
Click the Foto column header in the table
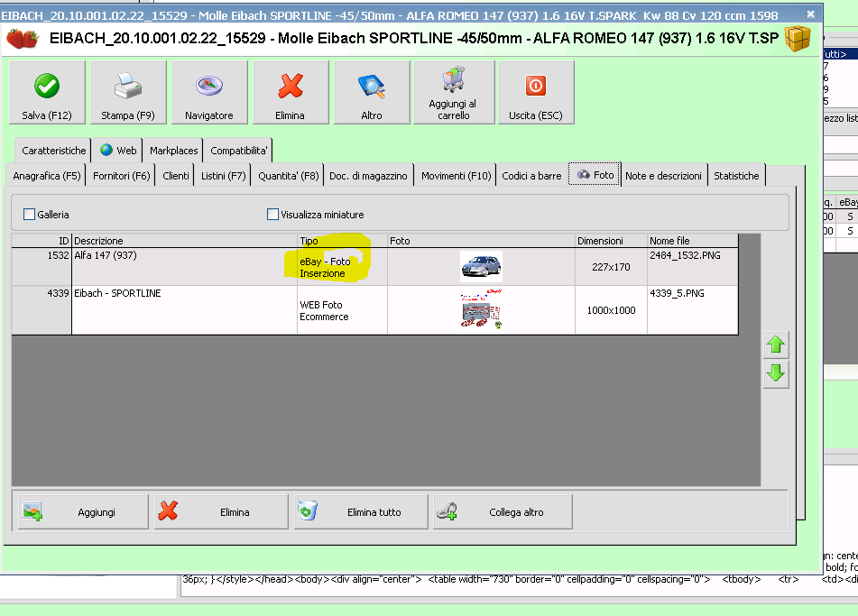coord(481,241)
